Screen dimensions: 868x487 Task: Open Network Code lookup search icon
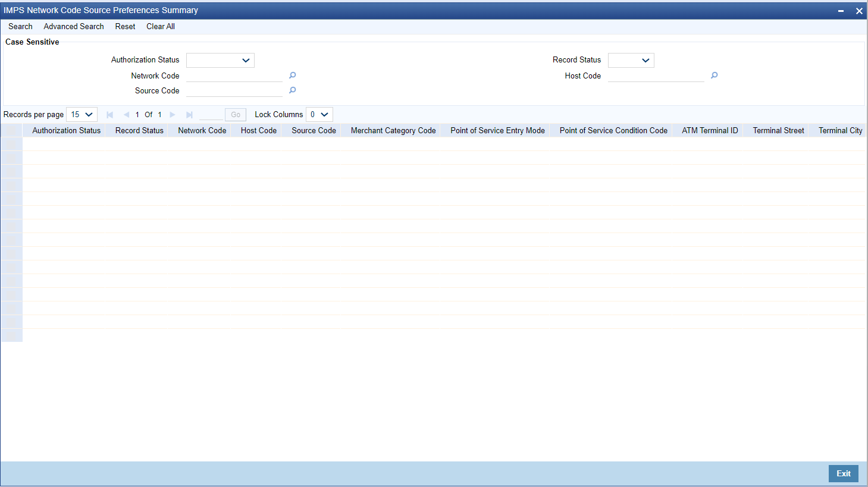coord(292,76)
